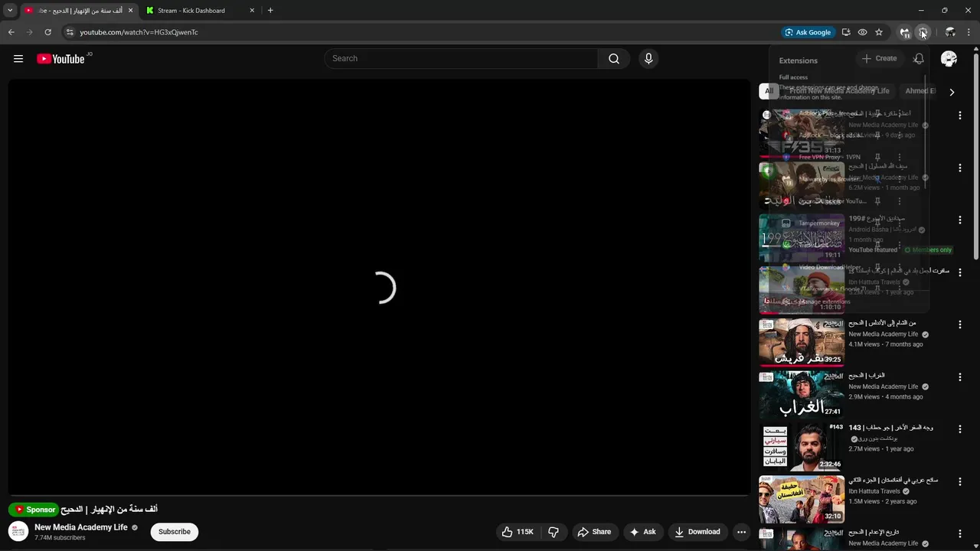Open YouTube notifications bell
The height and width of the screenshot is (551, 980).
tap(919, 59)
